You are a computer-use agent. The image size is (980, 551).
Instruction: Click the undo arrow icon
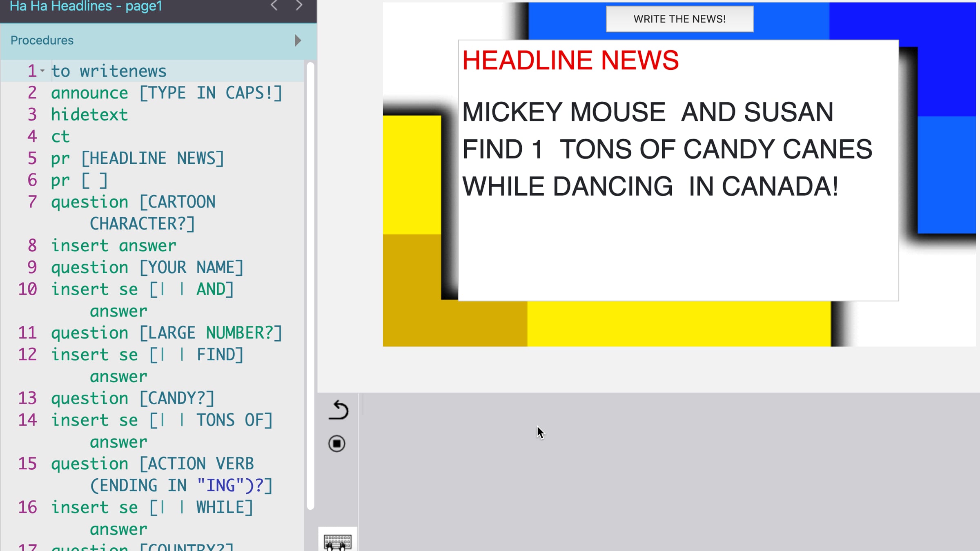[x=338, y=410]
